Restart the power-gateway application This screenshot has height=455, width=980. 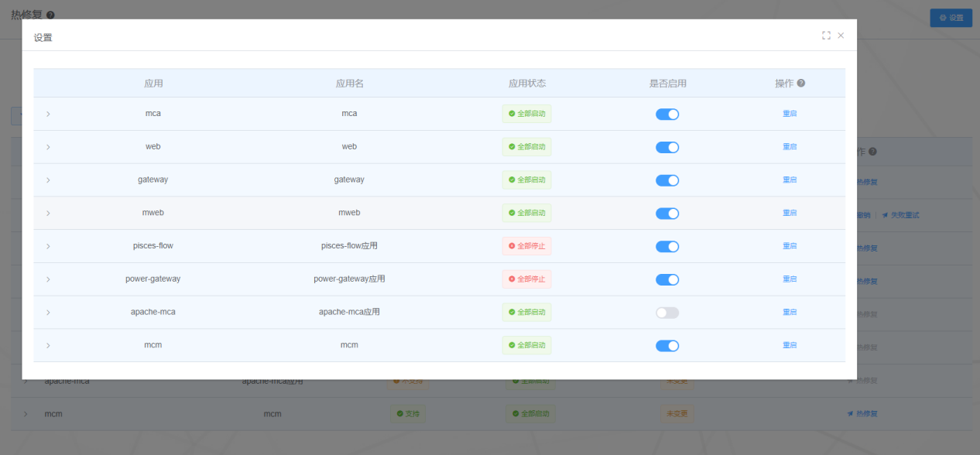pyautogui.click(x=790, y=279)
